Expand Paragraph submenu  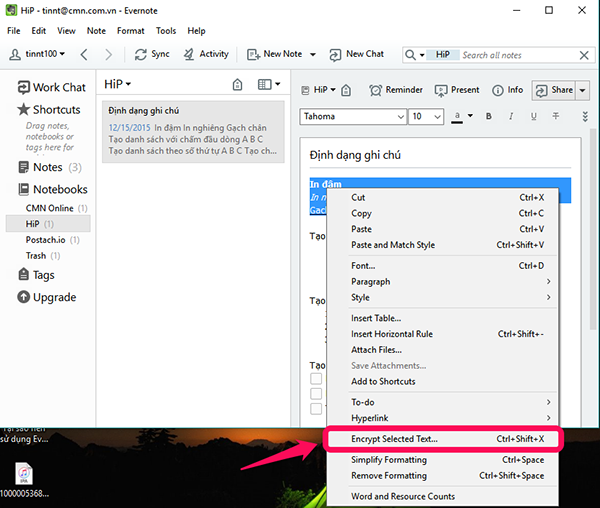click(443, 282)
